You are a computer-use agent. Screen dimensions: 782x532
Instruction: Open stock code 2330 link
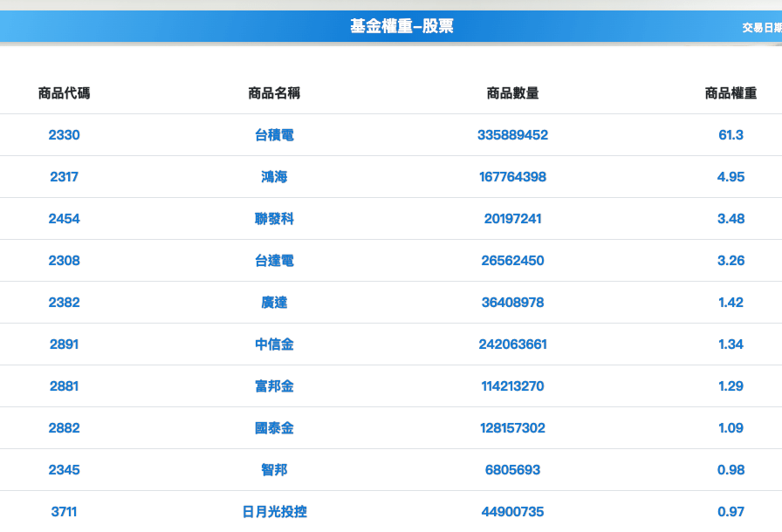(x=65, y=135)
